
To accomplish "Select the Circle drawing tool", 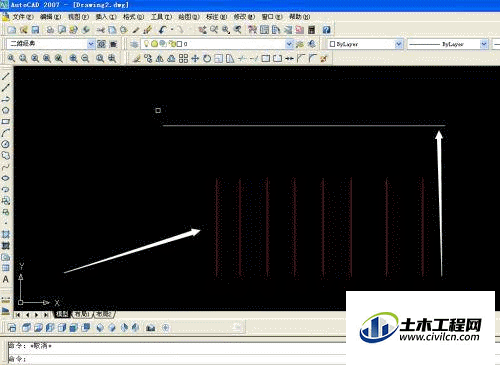I will coord(6,144).
